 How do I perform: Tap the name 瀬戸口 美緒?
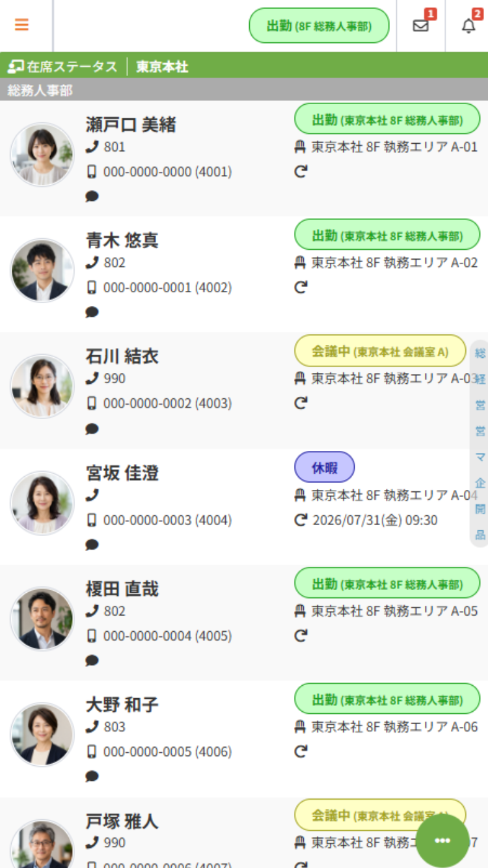point(131,124)
